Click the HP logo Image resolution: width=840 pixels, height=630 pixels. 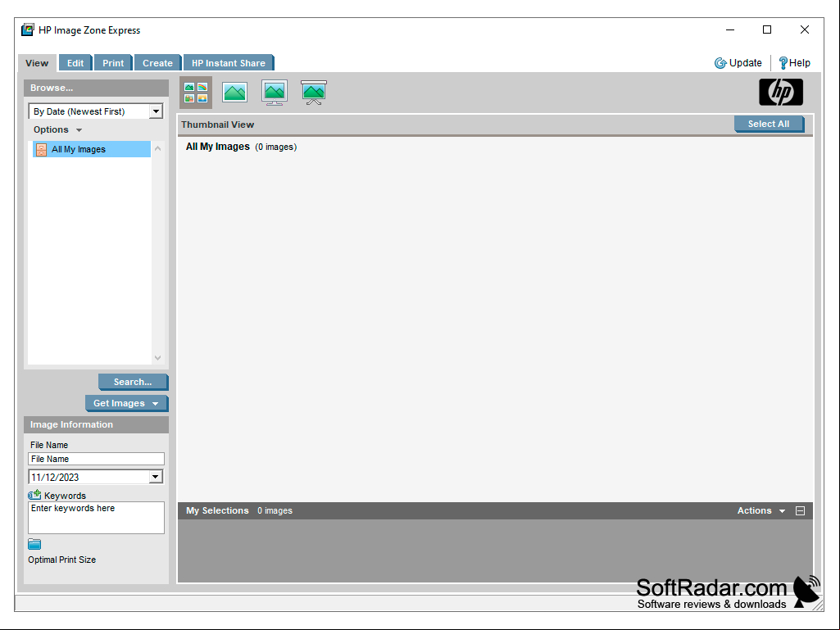click(x=780, y=92)
